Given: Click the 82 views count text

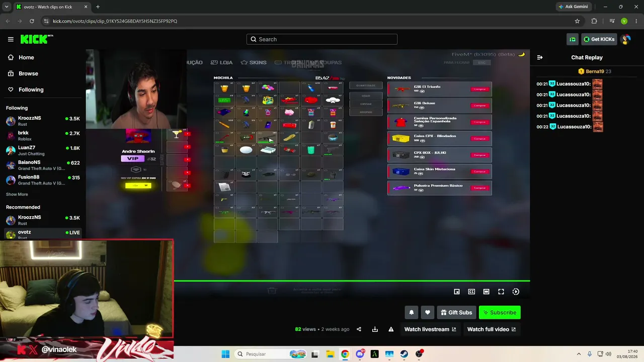Looking at the screenshot, I should (x=305, y=329).
